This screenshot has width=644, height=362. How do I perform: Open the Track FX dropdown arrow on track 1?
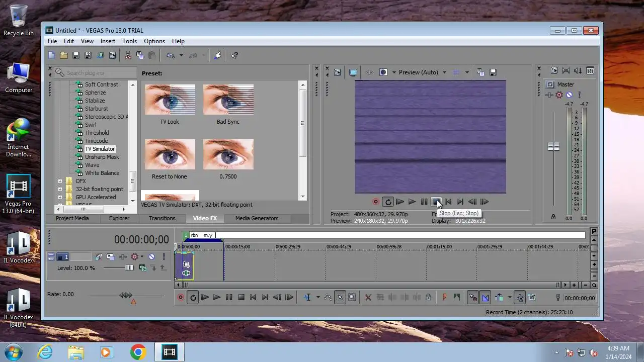142,257
